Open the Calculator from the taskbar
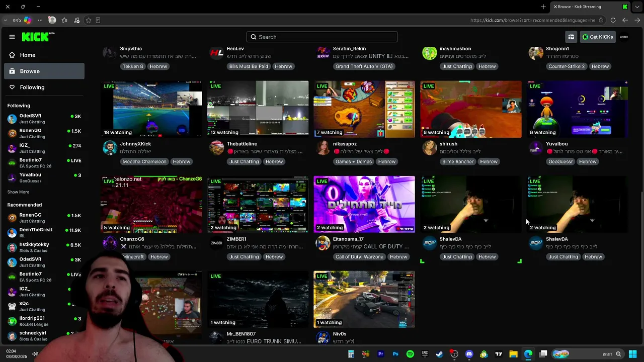 tap(351, 354)
